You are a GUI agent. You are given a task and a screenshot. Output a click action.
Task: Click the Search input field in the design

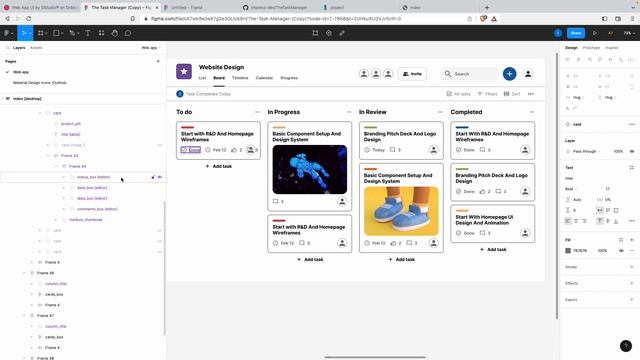(470, 74)
